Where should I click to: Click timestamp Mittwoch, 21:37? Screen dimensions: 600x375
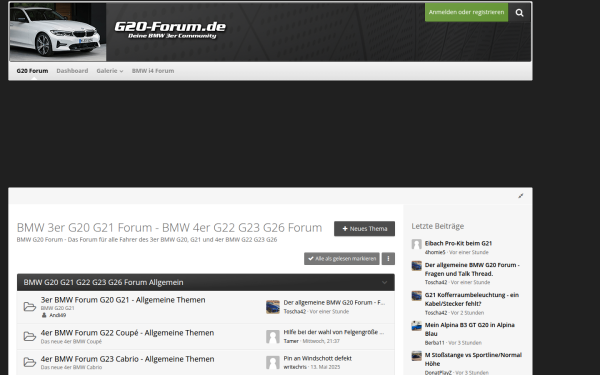click(321, 341)
